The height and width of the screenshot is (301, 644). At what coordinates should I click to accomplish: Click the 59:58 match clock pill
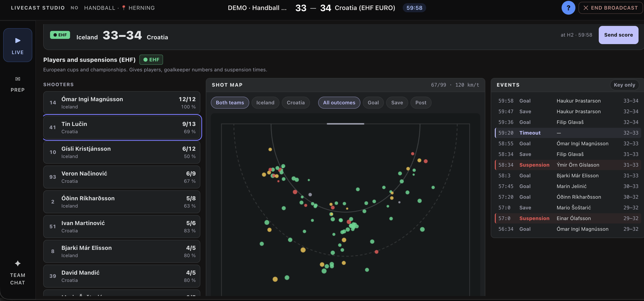pos(414,8)
